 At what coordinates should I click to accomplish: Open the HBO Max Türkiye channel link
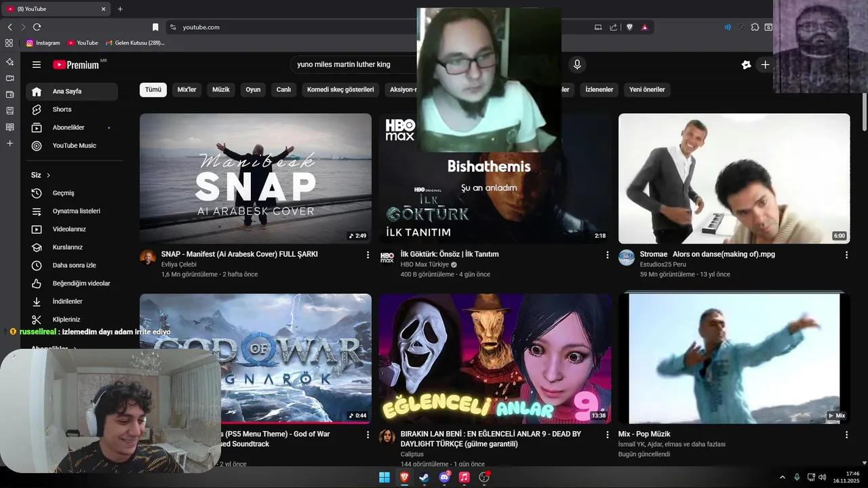(425, 264)
